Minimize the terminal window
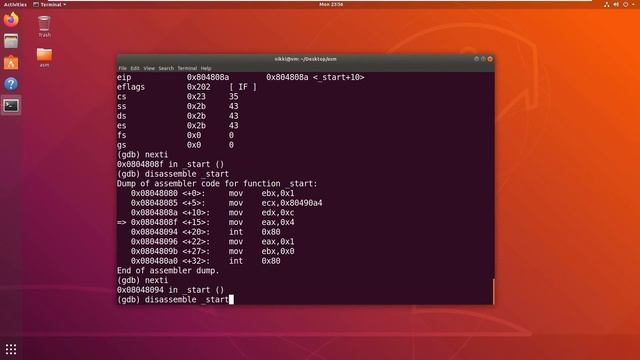640x360 pixels. point(476,59)
